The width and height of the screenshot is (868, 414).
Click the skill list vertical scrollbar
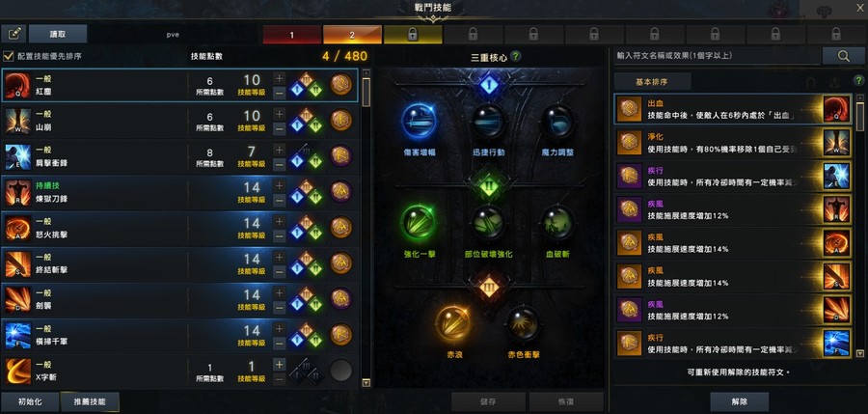click(366, 227)
